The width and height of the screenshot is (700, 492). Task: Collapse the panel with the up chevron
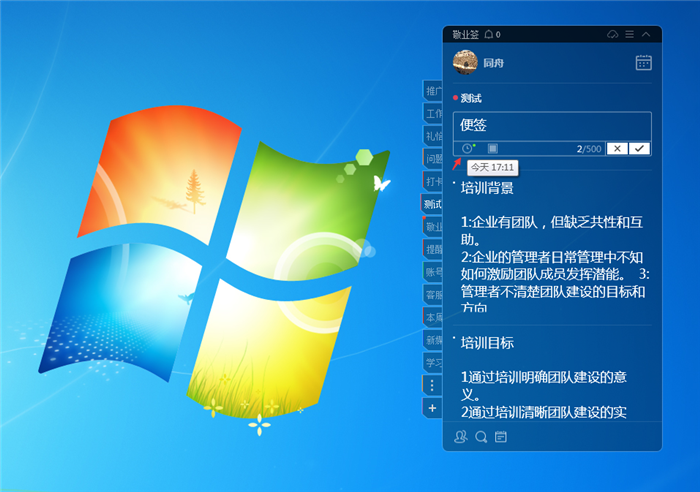click(646, 34)
